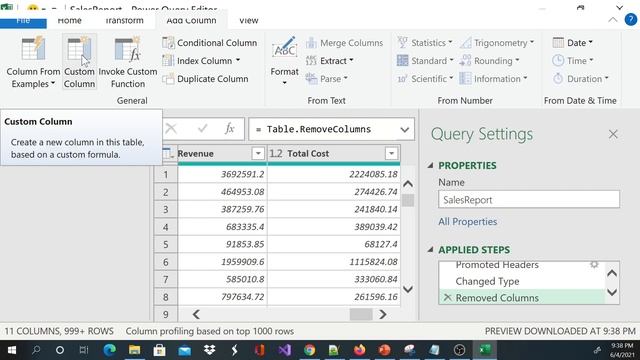Click the Custom Column button

point(79,62)
